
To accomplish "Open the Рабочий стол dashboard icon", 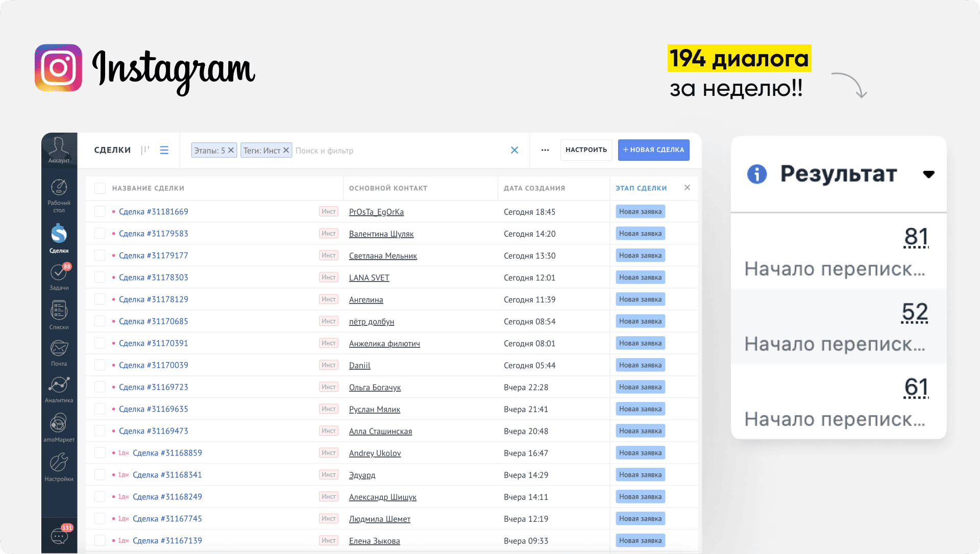I will point(59,195).
